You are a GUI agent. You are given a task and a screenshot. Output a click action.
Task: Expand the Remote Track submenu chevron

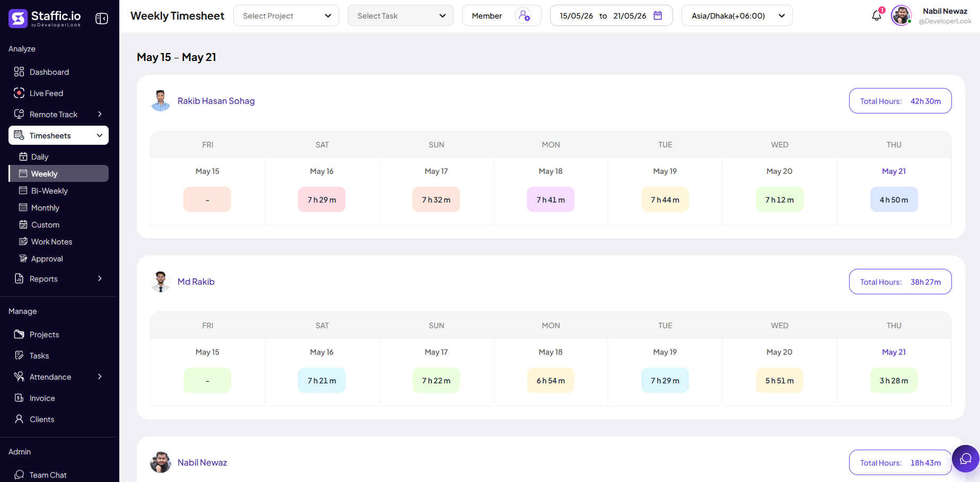(100, 114)
